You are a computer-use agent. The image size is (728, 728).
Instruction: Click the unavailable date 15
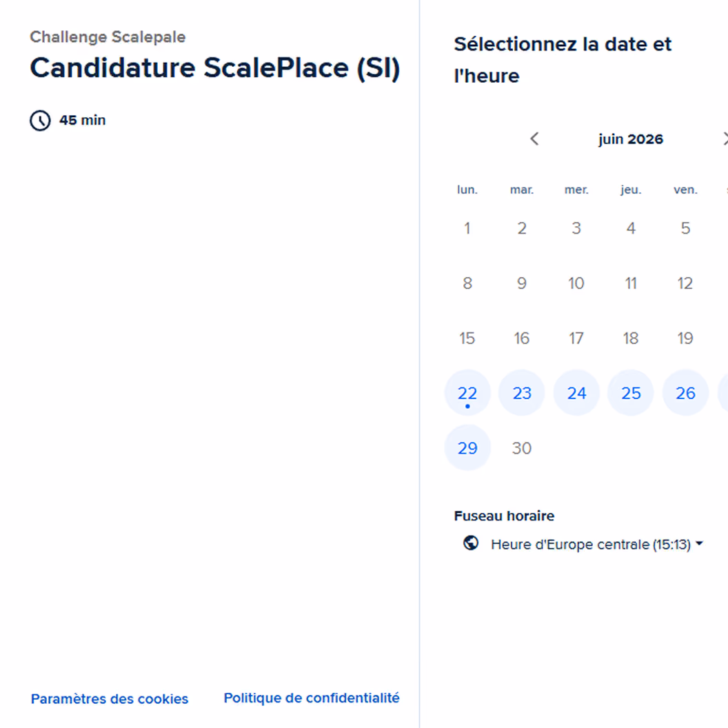coord(467,338)
